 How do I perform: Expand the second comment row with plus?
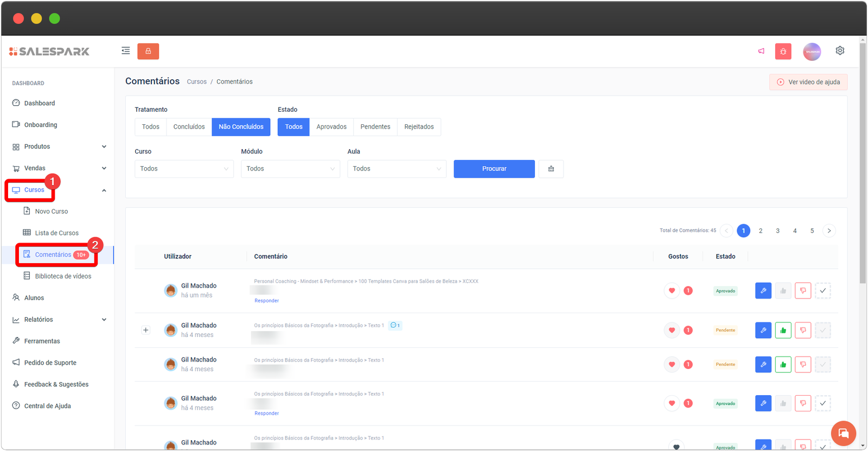click(146, 330)
